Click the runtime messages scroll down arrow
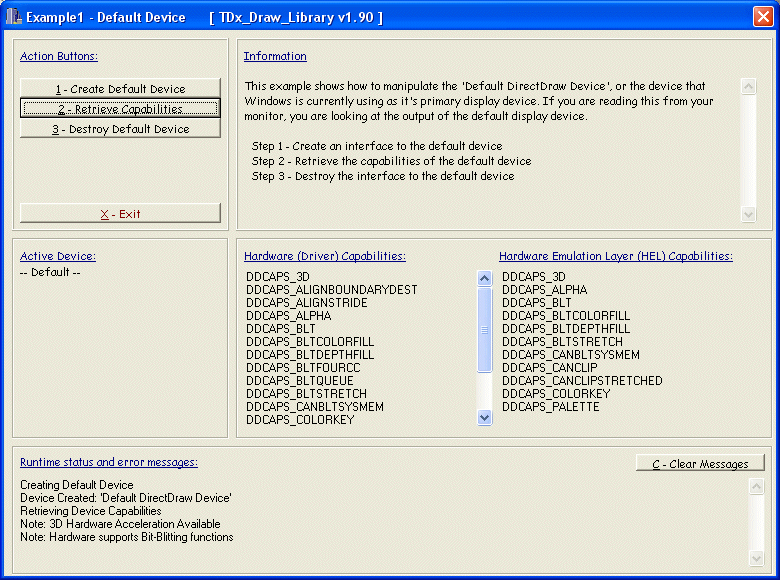The image size is (780, 580). [757, 557]
